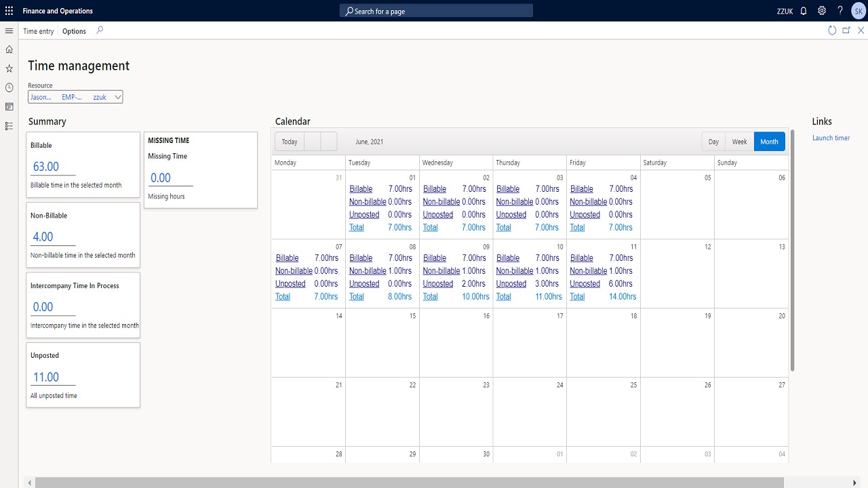Open the settings gear icon
868x488 pixels.
click(x=822, y=11)
